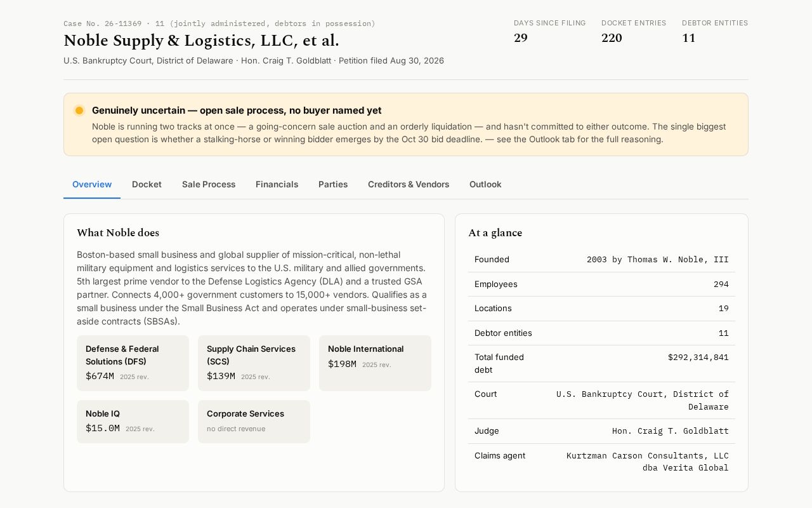Click the "Docket Entries" value 220
Viewport: 812px width, 508px height.
click(x=612, y=38)
